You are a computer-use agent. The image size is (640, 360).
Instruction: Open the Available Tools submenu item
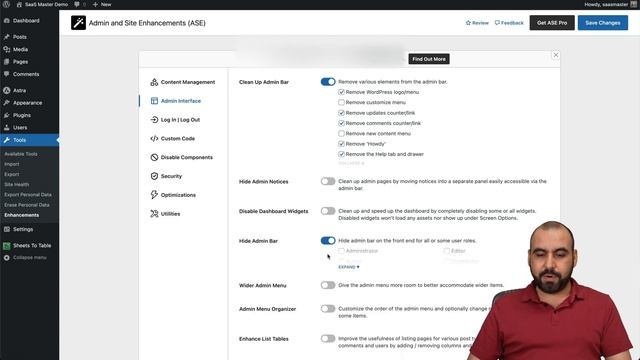(21, 154)
